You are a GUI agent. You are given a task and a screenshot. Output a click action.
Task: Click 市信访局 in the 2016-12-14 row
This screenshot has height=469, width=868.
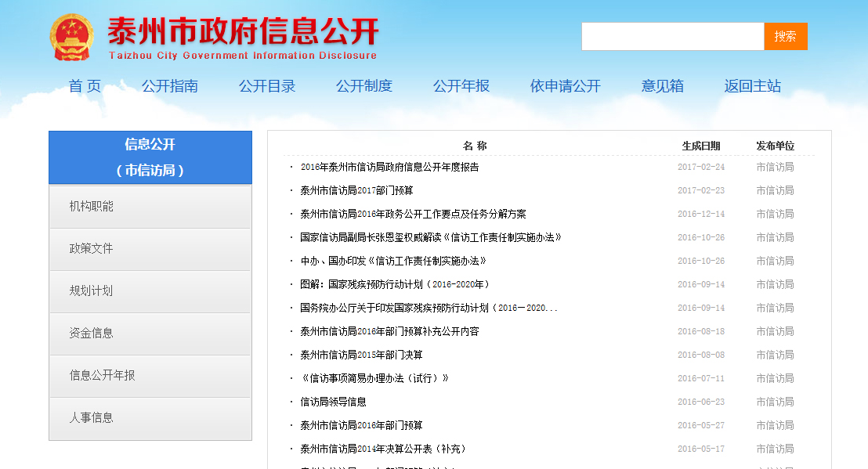pyautogui.click(x=775, y=214)
